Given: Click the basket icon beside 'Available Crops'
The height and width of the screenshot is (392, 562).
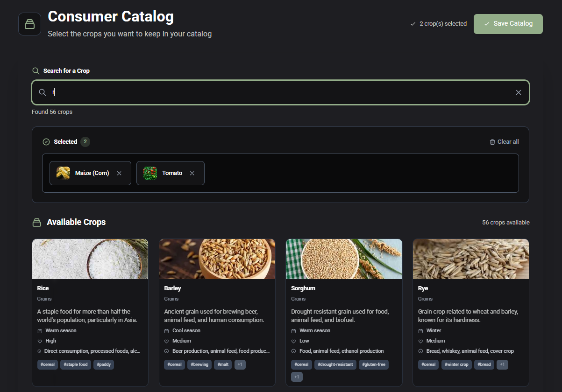Looking at the screenshot, I should pyautogui.click(x=36, y=222).
